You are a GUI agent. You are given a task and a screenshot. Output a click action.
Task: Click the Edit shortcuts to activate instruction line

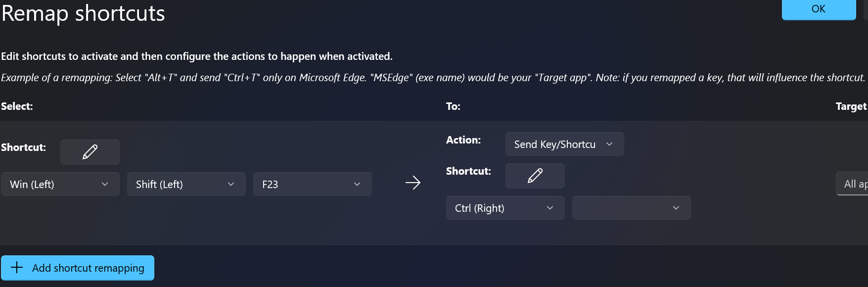pyautogui.click(x=197, y=56)
